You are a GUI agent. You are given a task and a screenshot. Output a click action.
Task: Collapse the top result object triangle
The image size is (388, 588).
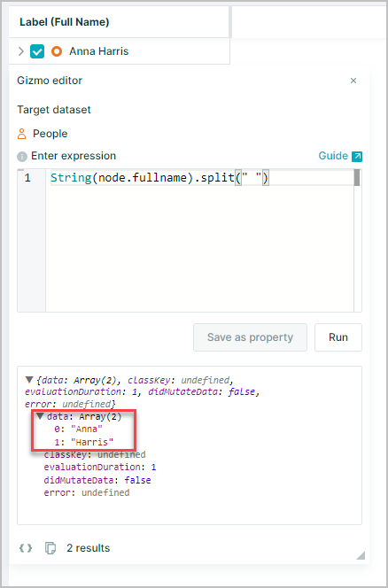pos(29,380)
